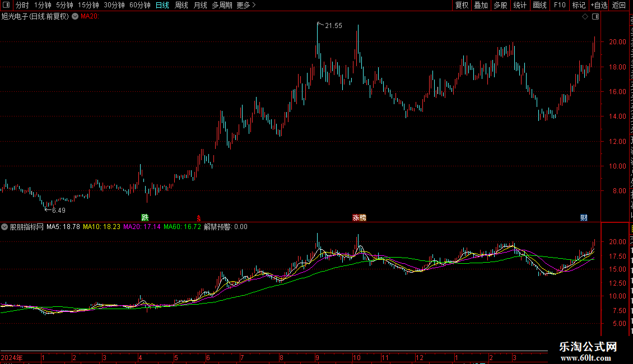The height and width of the screenshot is (364, 633).
Task: Click the 6.49 low price label
Action: point(58,210)
